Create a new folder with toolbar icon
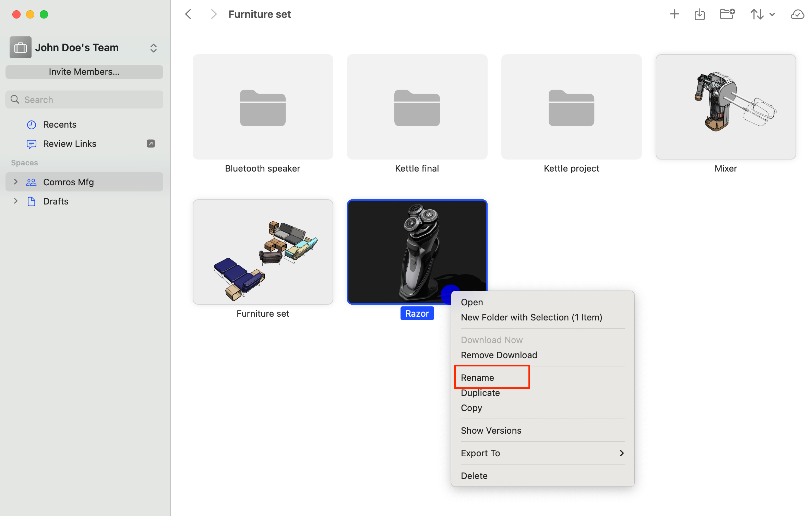Viewport: 812px width, 516px height. tap(727, 14)
